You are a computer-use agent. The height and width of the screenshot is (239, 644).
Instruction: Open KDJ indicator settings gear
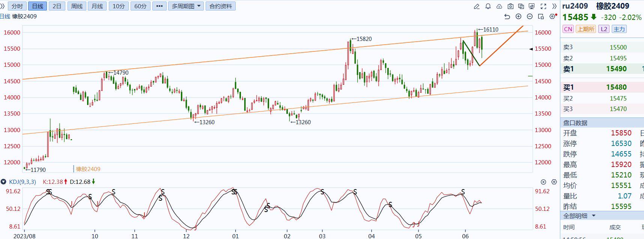(554, 182)
